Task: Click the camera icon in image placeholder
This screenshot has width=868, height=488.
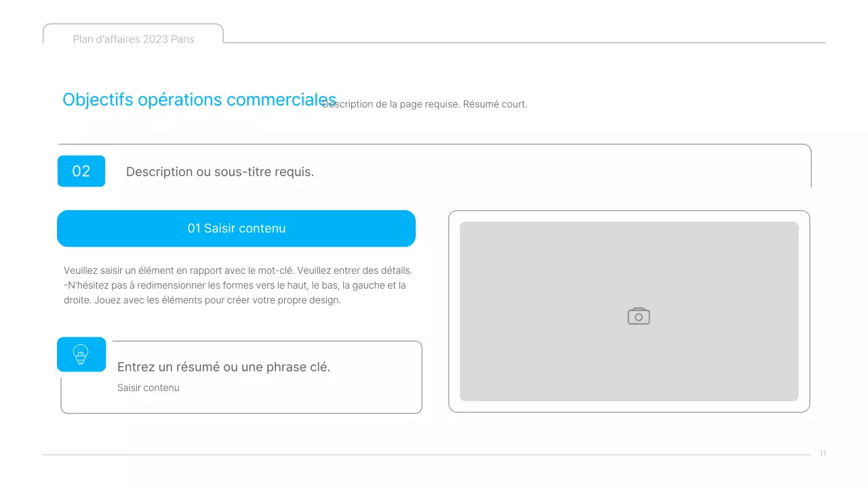Action: coord(638,317)
